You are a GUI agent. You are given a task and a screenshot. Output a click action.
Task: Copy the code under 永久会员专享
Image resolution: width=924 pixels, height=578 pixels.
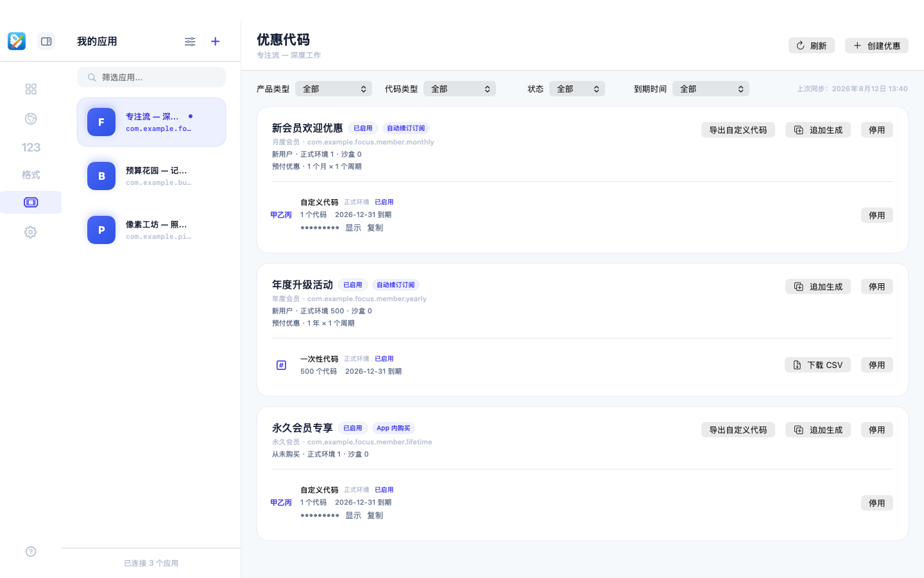click(375, 515)
